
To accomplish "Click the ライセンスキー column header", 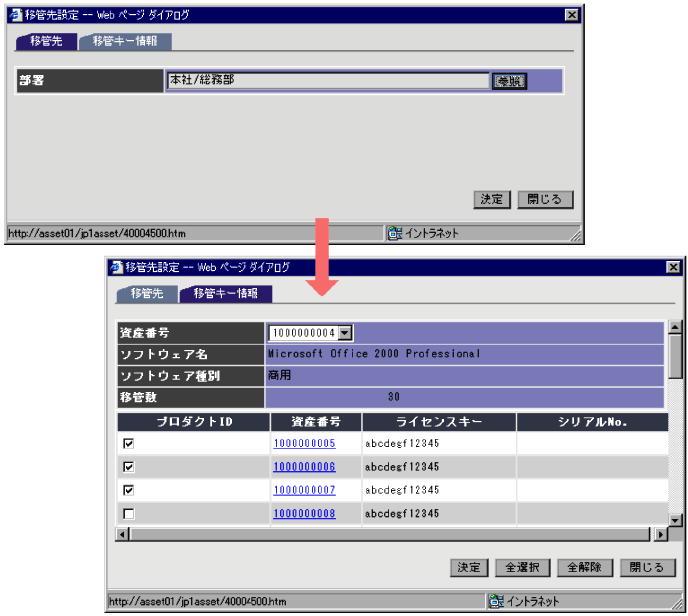I will point(439,422).
